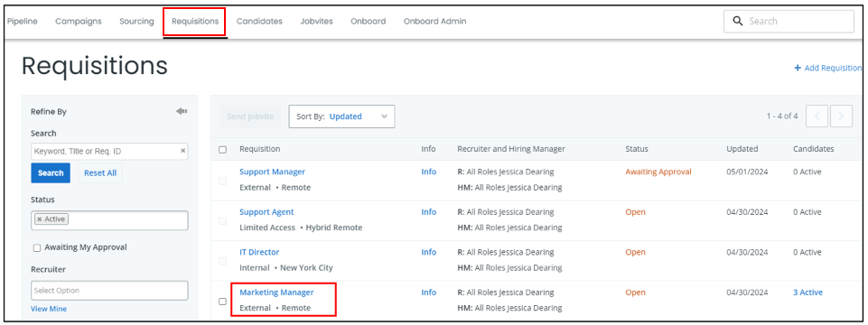The width and height of the screenshot is (868, 325).
Task: Click the Recruiter and Hiring Manager header
Action: pyautogui.click(x=511, y=149)
